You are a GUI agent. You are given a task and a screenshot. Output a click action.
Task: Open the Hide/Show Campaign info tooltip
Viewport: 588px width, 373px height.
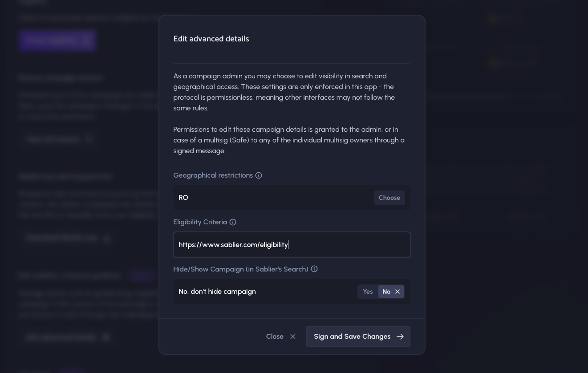click(x=314, y=269)
